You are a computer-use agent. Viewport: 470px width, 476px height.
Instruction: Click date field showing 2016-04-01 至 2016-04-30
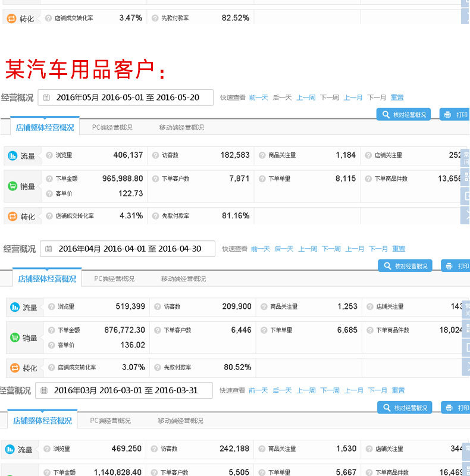[x=127, y=249]
